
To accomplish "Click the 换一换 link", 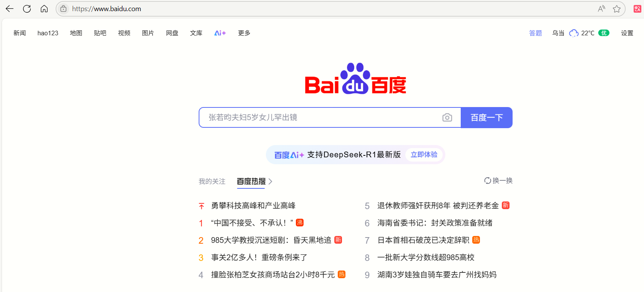I will [503, 180].
